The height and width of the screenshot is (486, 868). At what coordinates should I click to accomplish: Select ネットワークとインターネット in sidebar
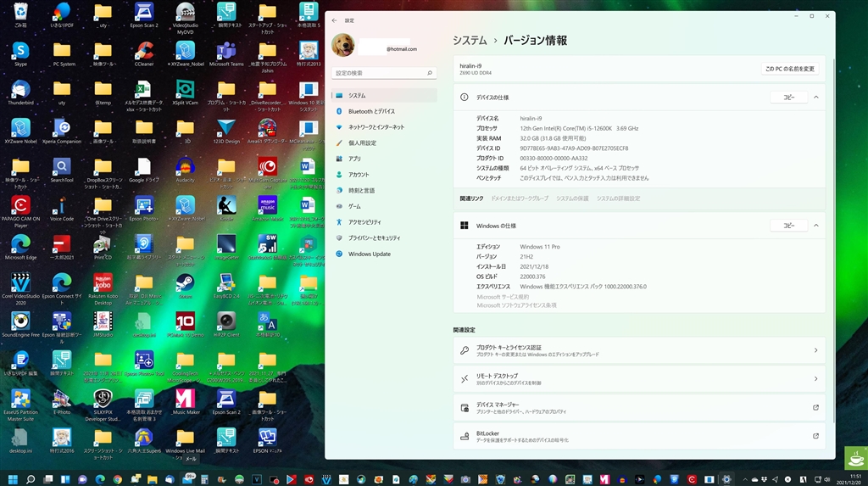[x=384, y=127]
